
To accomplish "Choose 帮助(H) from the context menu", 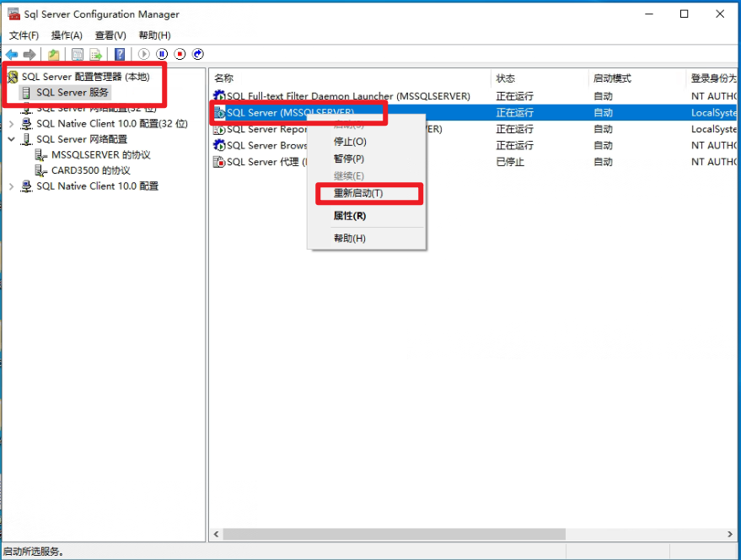I will coord(366,239).
